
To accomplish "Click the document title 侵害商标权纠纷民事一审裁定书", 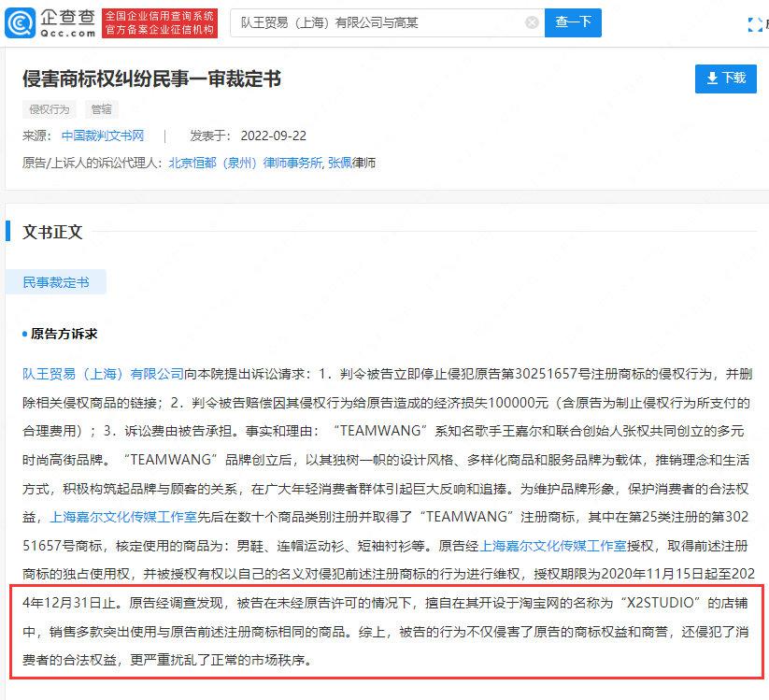I will point(151,79).
